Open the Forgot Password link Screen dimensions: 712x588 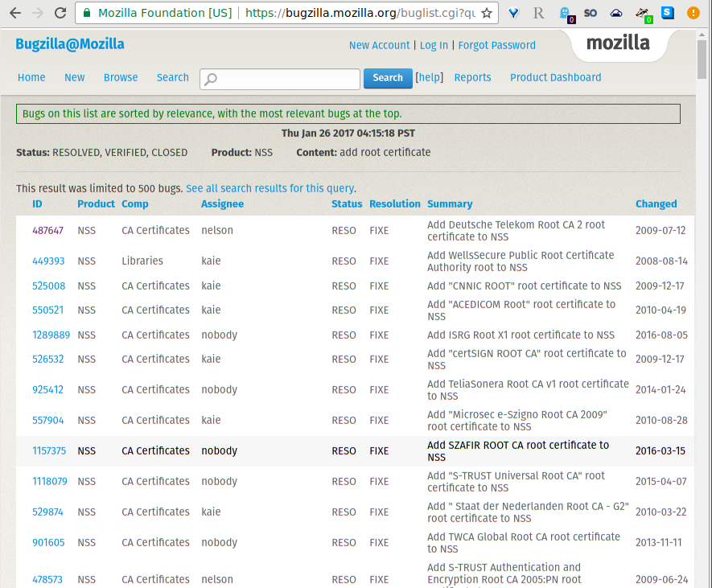(496, 45)
